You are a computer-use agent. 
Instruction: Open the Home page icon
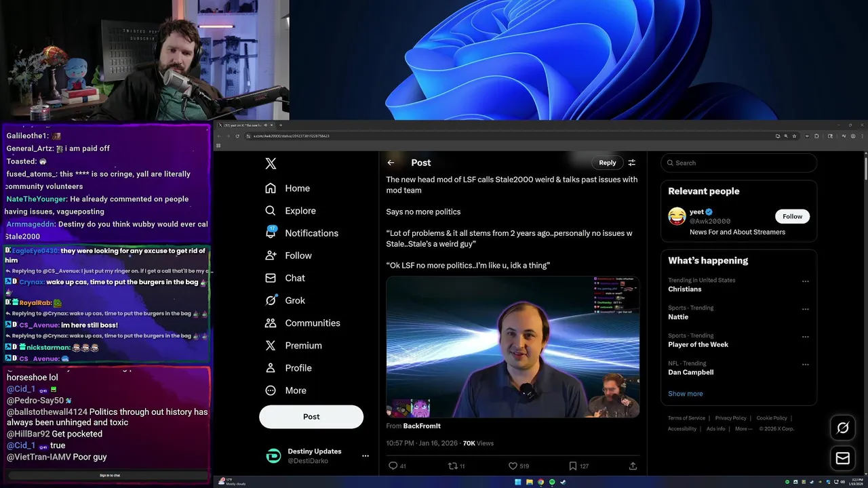coord(271,188)
